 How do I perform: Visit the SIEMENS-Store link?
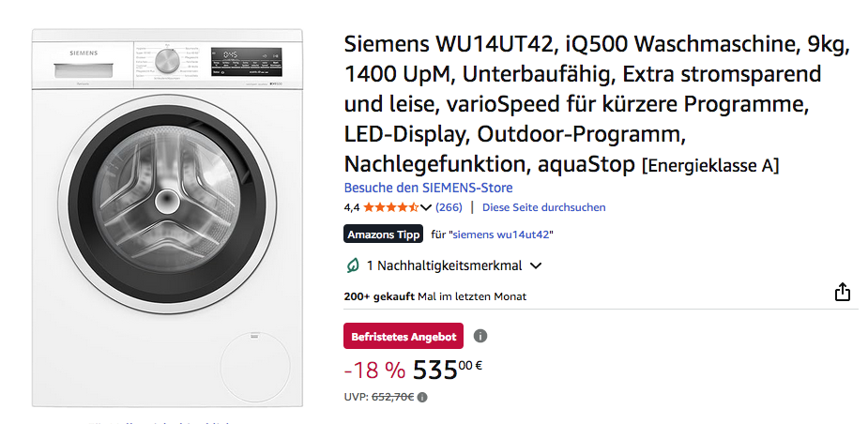click(x=428, y=188)
